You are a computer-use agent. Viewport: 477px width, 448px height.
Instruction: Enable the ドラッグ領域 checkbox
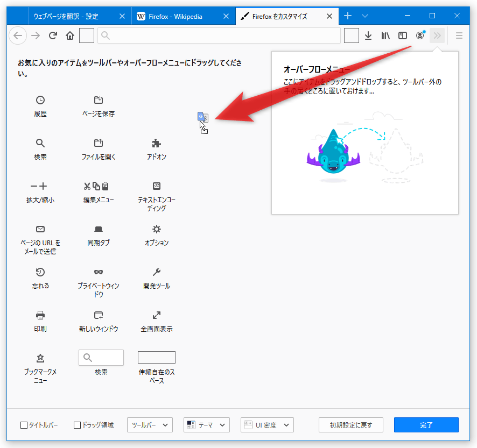(x=78, y=425)
